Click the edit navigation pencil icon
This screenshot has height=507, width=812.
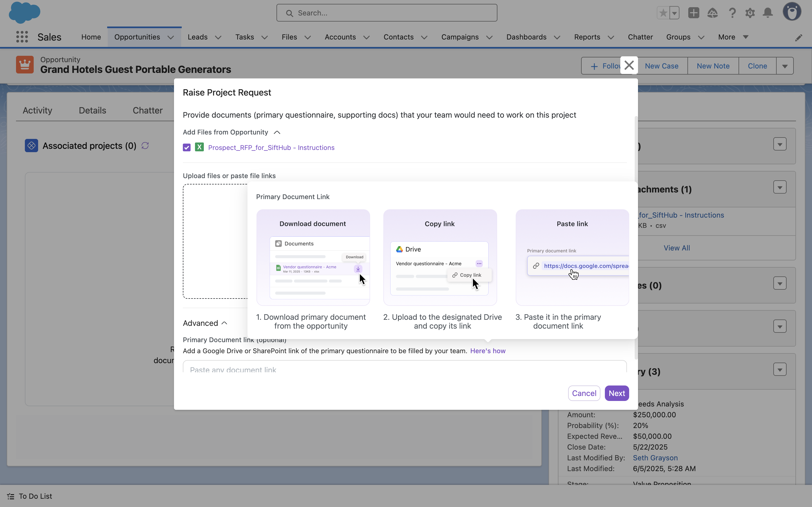click(x=798, y=38)
